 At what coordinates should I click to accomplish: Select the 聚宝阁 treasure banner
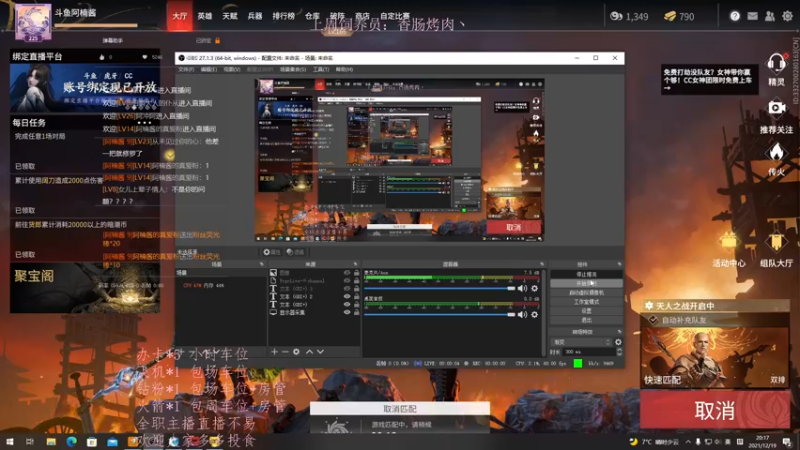(85, 288)
